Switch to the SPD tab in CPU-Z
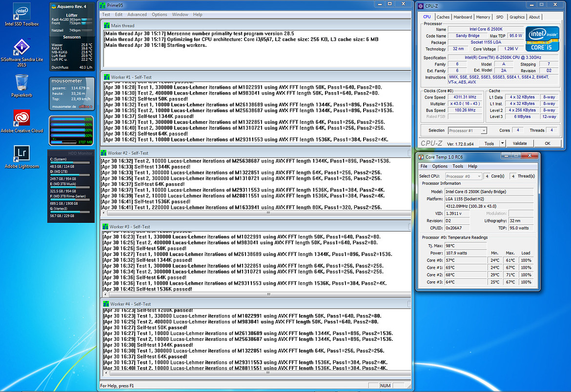Screen dimensions: 571x392 coord(500,17)
